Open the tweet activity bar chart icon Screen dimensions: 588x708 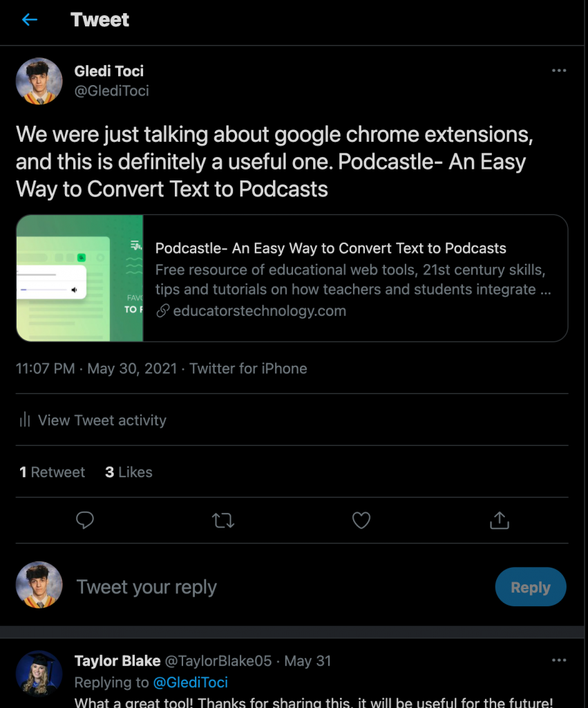tap(25, 420)
